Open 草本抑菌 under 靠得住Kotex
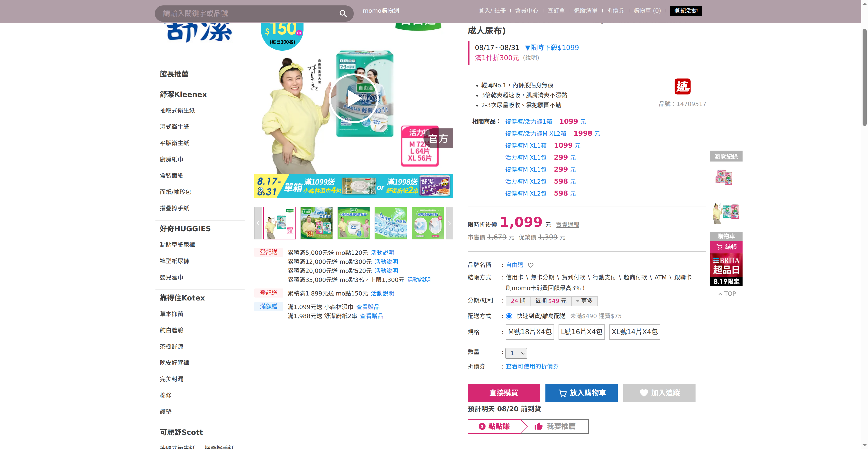The height and width of the screenshot is (449, 868). click(172, 314)
